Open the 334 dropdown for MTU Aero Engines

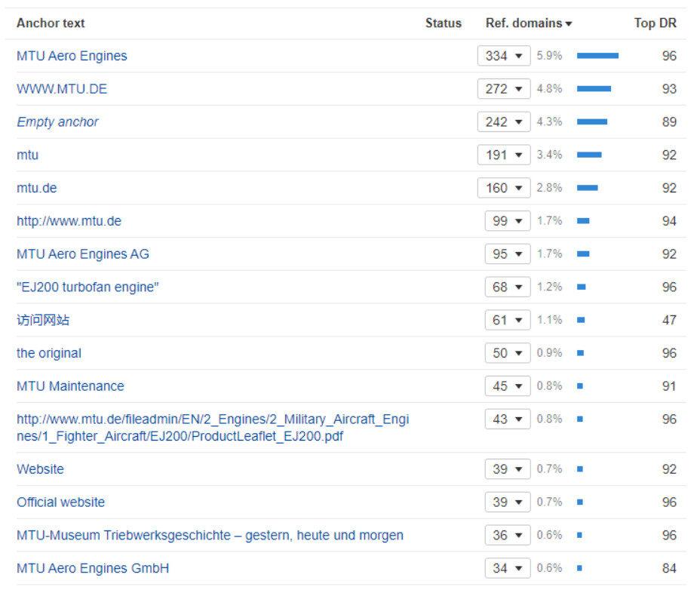point(504,56)
